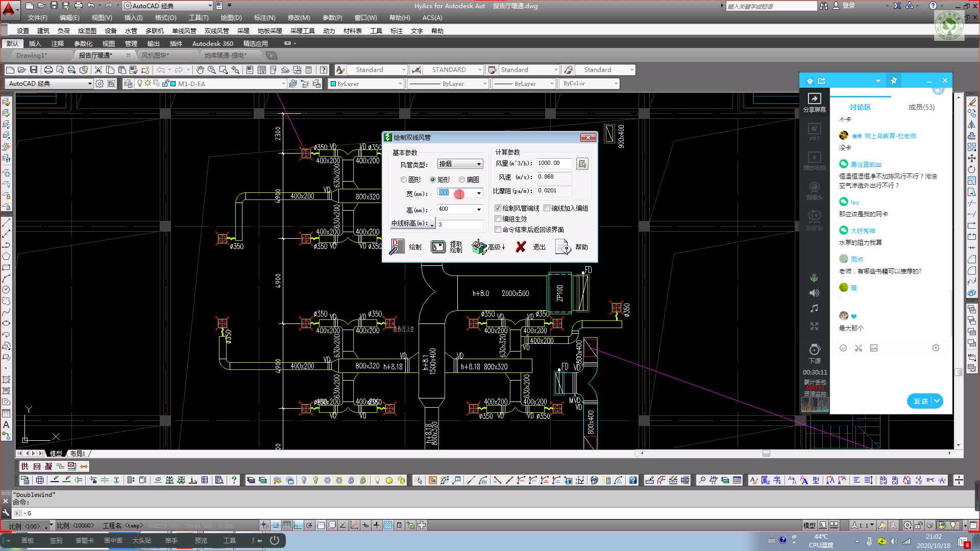Click the cyan layer color swatch
Image resolution: width=980 pixels, height=551 pixels.
coord(173,84)
